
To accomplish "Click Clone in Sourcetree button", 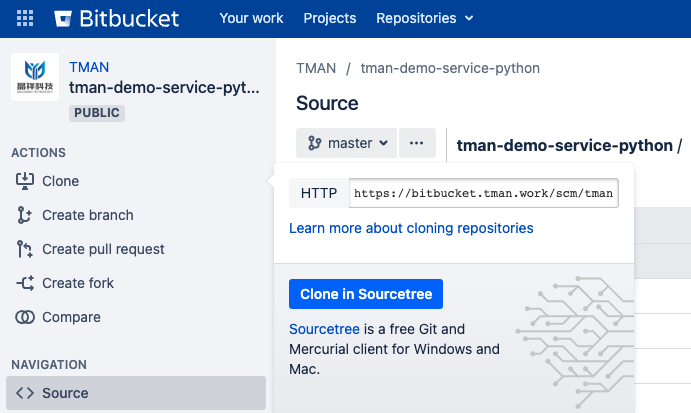I will [366, 294].
